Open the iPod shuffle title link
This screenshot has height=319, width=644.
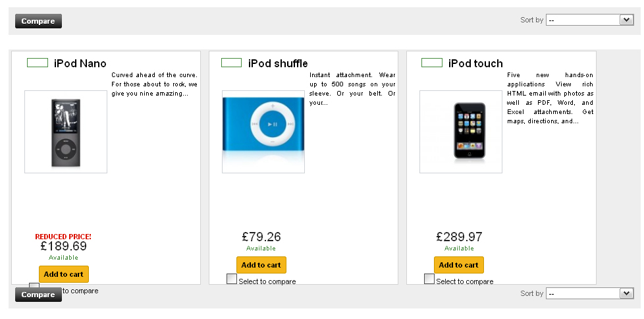pos(278,63)
